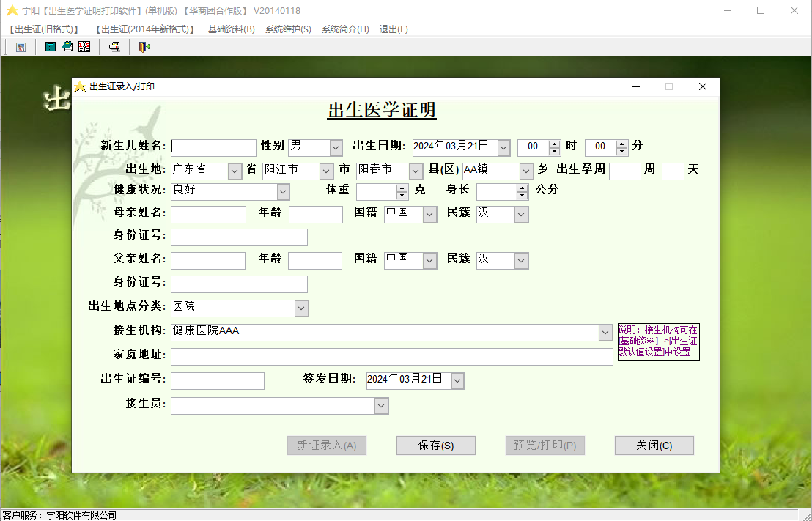The image size is (812, 521).
Task: Decrease the birth hour with down arrow
Action: [x=555, y=151]
